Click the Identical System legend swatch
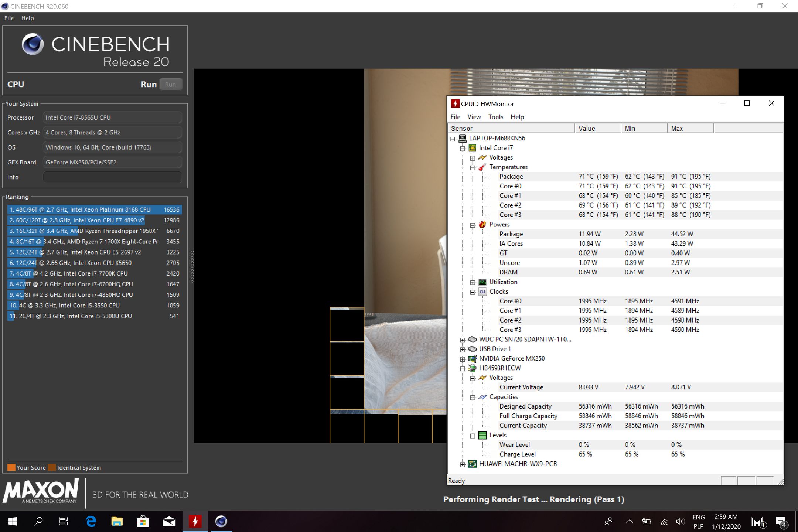Viewport: 798px width, 532px height. pos(52,467)
